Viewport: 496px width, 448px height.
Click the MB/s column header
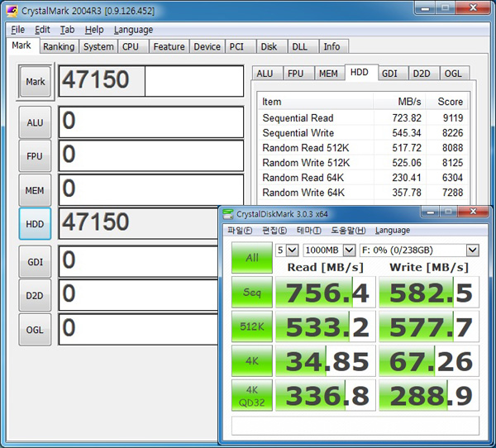pyautogui.click(x=399, y=102)
